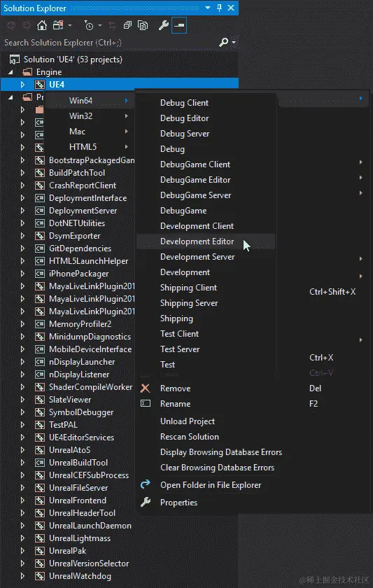Click the MemoryProfiler2 C# project icon
This screenshot has height=588, width=373.
point(40,324)
